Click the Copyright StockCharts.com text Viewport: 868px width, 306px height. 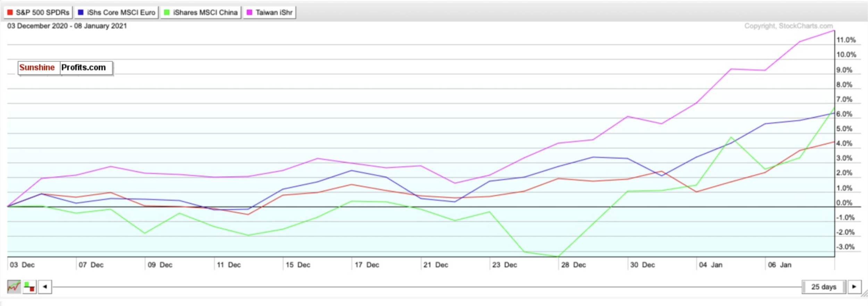click(x=788, y=26)
